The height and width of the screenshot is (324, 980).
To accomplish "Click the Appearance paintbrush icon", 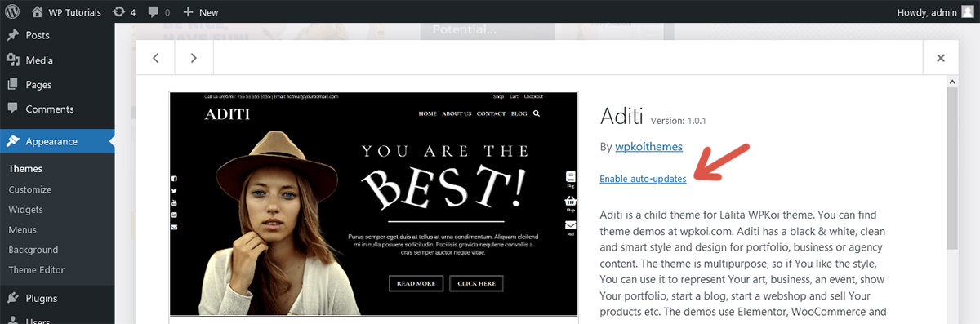I will (13, 141).
